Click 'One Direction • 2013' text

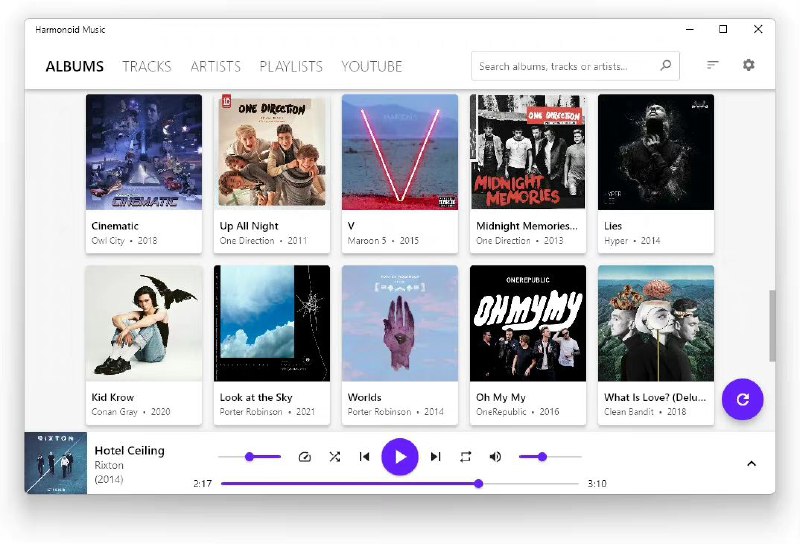click(x=519, y=240)
